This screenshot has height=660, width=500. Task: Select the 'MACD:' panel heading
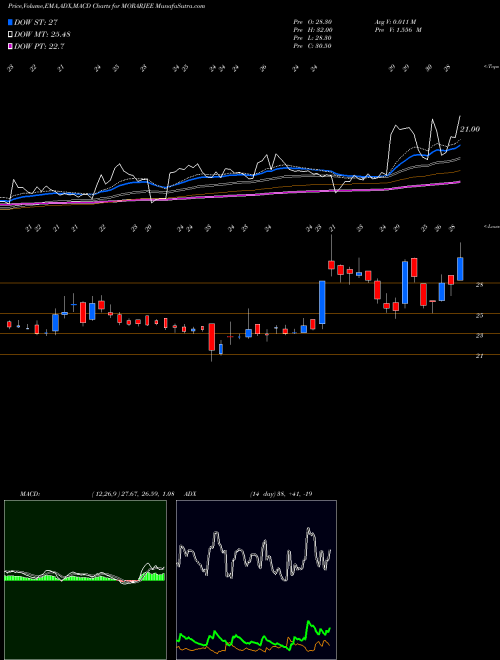click(29, 494)
